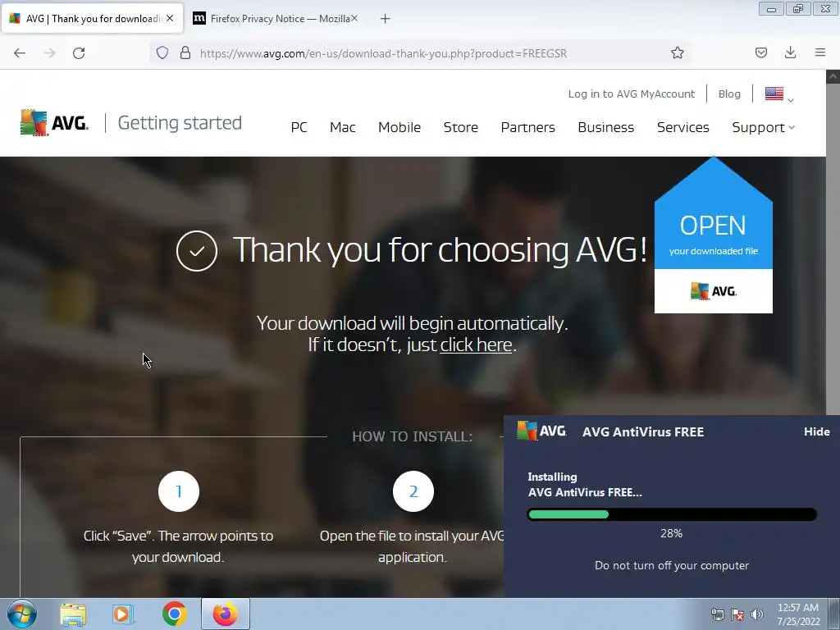This screenshot has height=630, width=840.
Task: Open the Services menu item
Action: pos(683,127)
